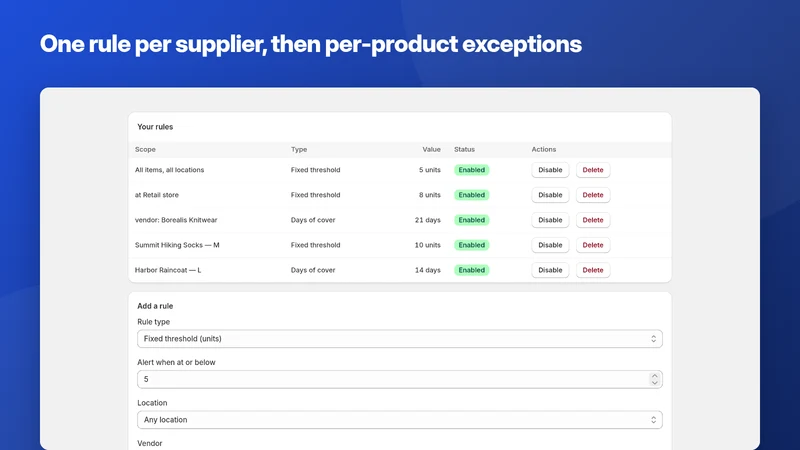Click the Scope column header

click(x=145, y=149)
